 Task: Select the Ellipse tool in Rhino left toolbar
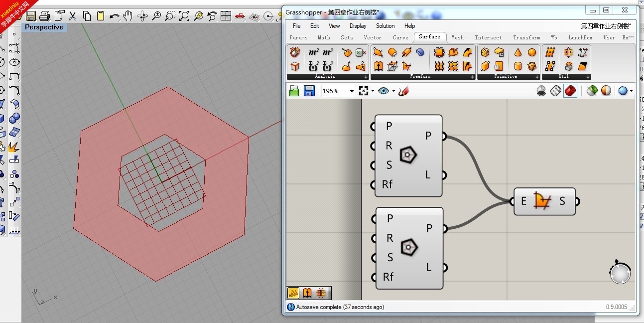click(x=14, y=62)
